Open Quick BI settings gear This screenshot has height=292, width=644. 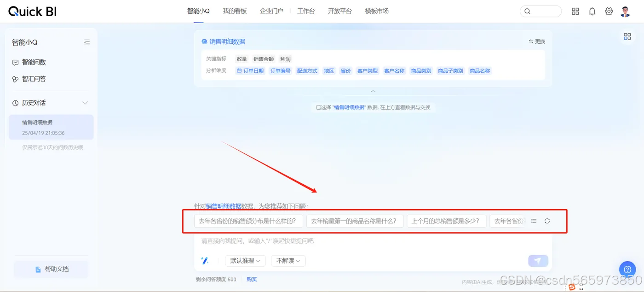point(609,11)
